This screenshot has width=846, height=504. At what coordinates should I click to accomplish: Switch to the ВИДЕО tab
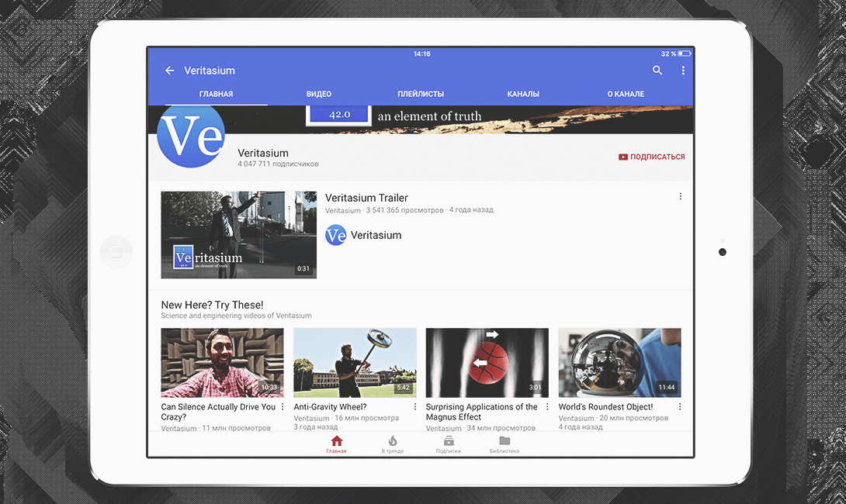pyautogui.click(x=319, y=94)
